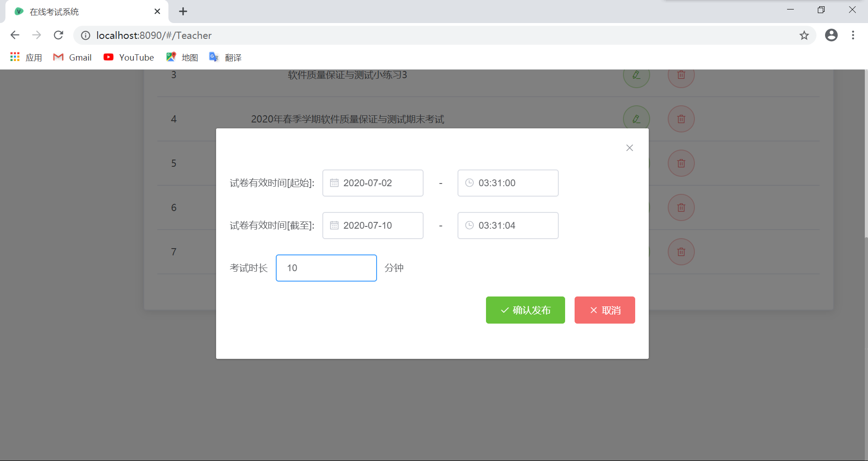Click browser forward arrow
The image size is (868, 461).
37,35
